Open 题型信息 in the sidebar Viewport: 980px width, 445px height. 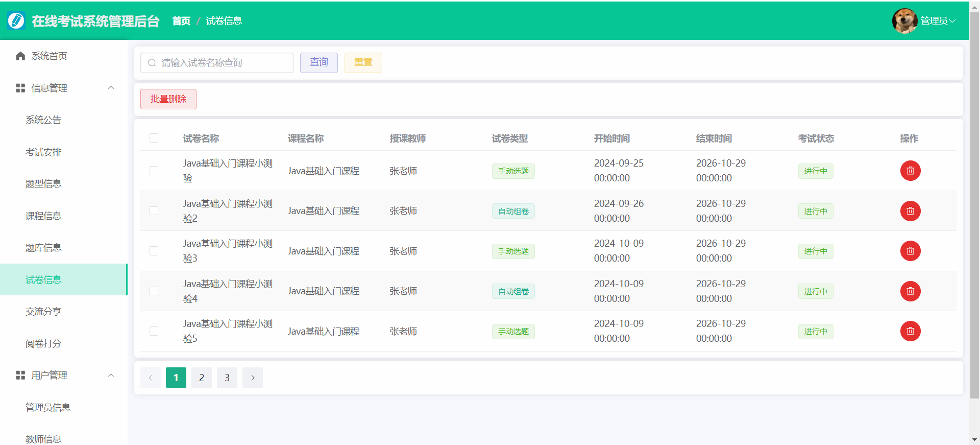click(63, 183)
